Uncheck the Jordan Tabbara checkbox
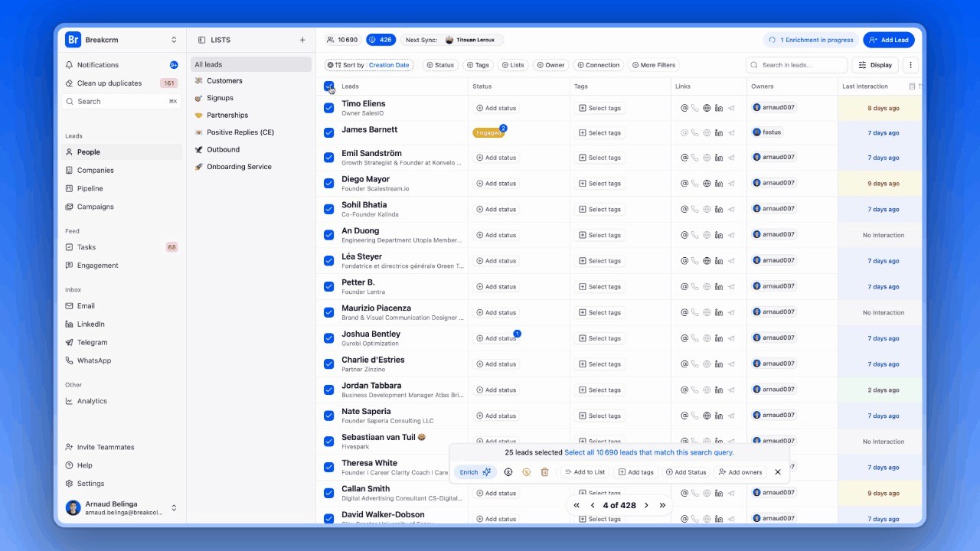 (329, 390)
